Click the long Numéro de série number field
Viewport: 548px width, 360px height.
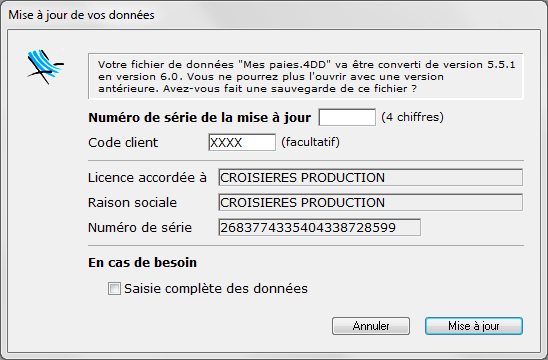click(319, 228)
